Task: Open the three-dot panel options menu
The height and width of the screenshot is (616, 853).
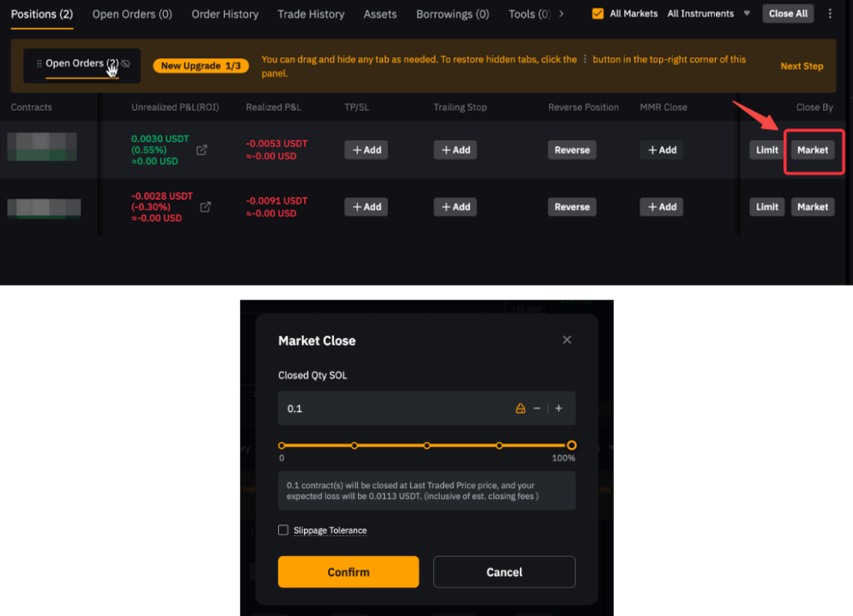Action: [830, 14]
